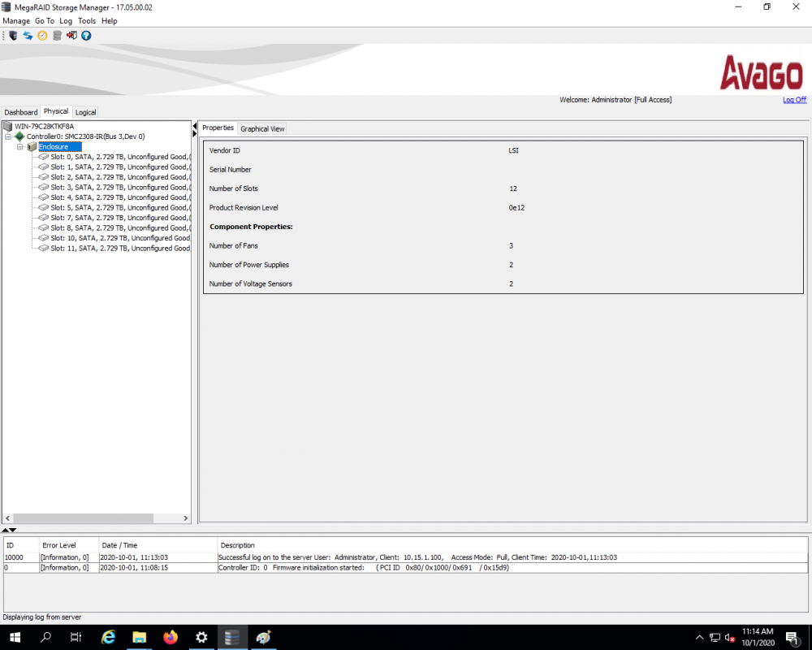Click the drive icon for Slot: 8
This screenshot has width=812, height=650.
pyautogui.click(x=44, y=227)
